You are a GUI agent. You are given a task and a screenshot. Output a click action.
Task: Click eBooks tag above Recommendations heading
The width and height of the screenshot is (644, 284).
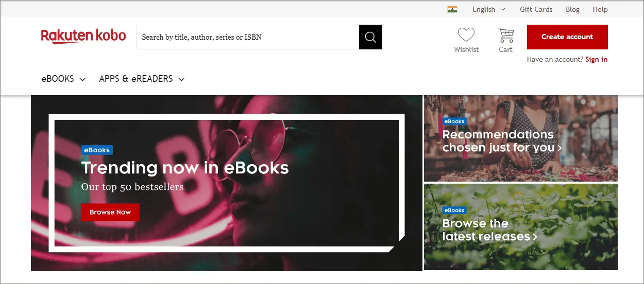(454, 121)
